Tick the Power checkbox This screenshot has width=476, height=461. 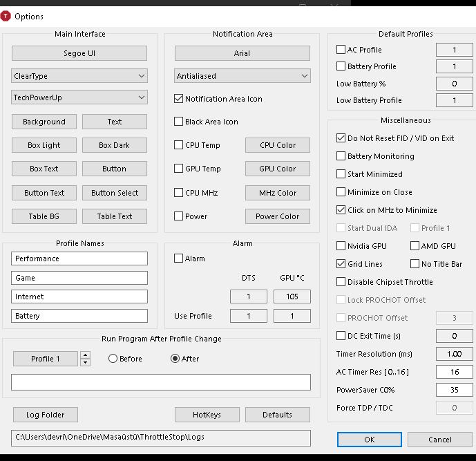click(178, 216)
